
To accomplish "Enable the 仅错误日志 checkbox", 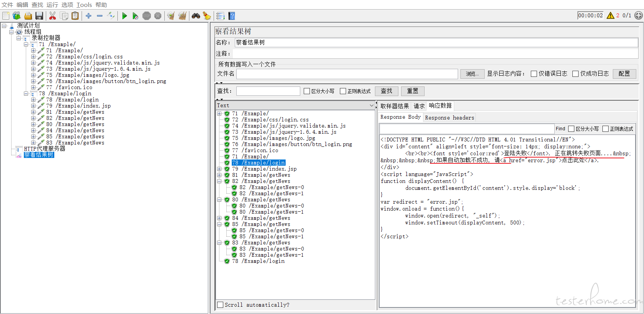I will pos(534,74).
